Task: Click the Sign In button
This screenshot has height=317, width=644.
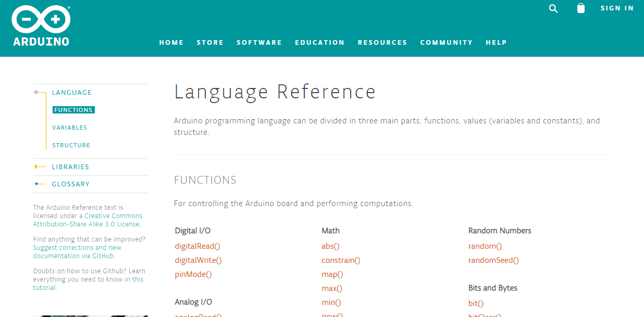Action: tap(617, 8)
